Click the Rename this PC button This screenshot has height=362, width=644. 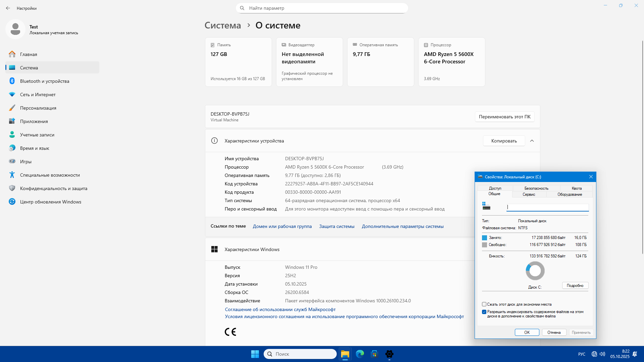[504, 117]
